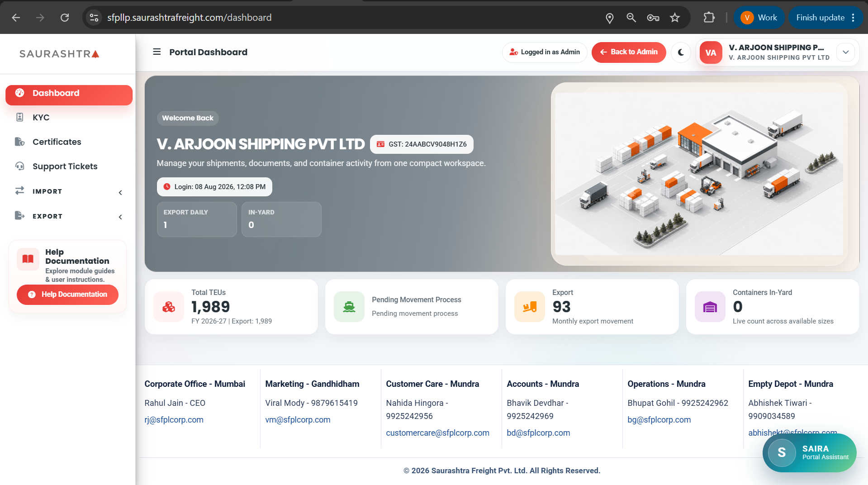Click the EXPORT DAILY stat tile

[197, 219]
